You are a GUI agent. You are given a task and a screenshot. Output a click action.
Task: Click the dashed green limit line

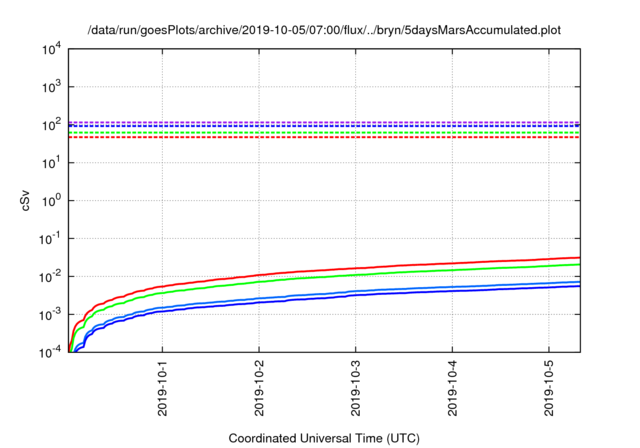tap(324, 133)
